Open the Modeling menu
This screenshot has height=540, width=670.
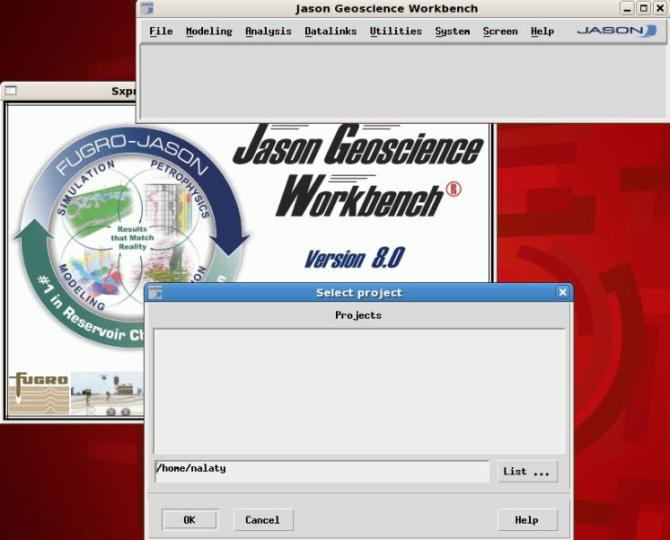[209, 31]
